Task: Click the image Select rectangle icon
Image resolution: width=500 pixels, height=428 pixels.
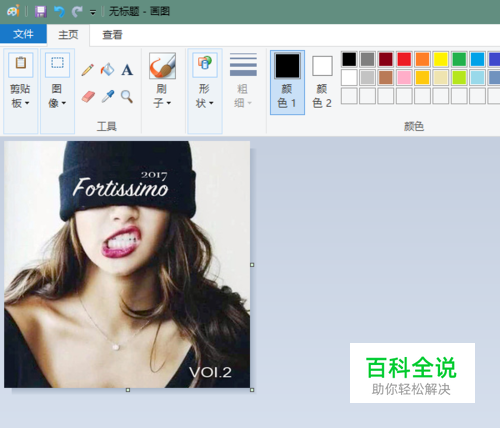Action: [x=57, y=65]
